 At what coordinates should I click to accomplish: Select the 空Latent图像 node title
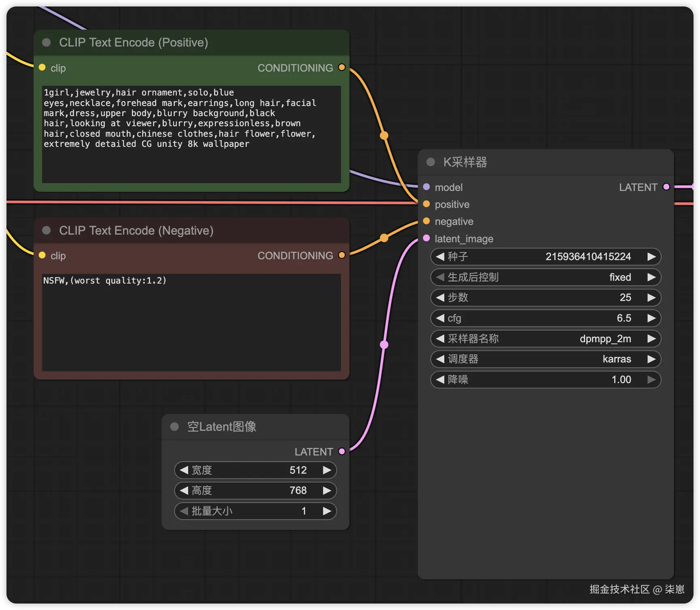(222, 427)
